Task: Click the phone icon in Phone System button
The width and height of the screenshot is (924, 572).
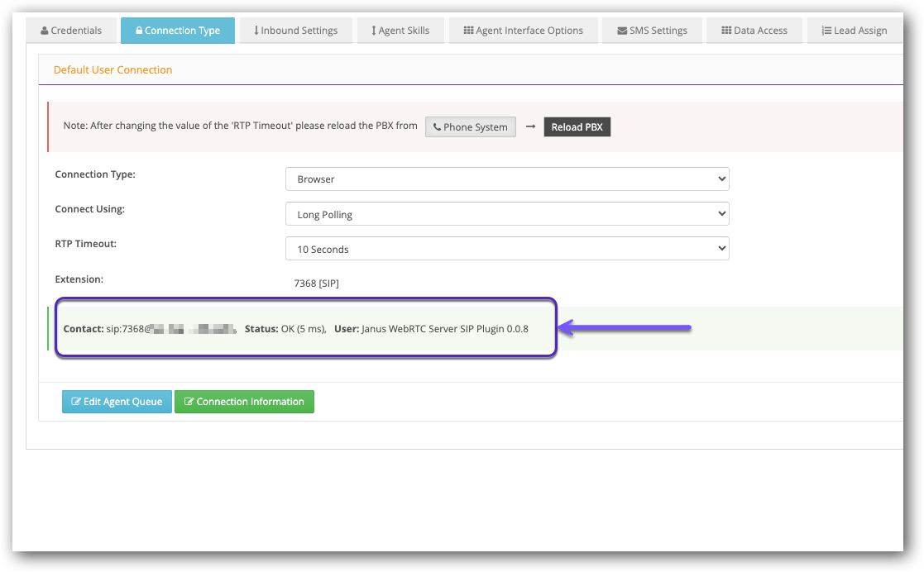Action: point(437,127)
